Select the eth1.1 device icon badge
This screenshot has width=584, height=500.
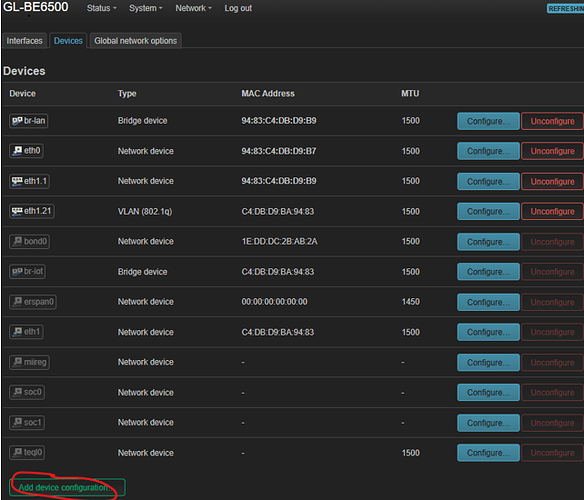pos(29,181)
